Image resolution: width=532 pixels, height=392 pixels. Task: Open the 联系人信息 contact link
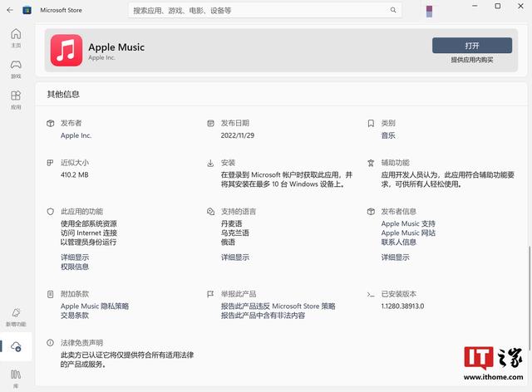coord(399,243)
